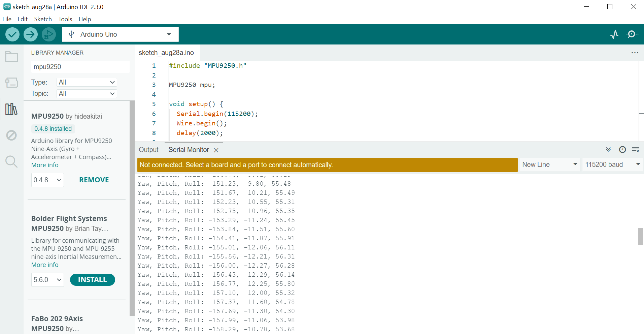Open the Edit menu
Screen dimensions: 644x334
(23, 19)
